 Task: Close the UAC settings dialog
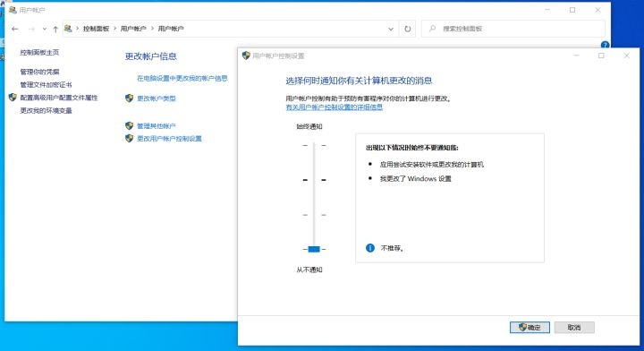(x=626, y=56)
